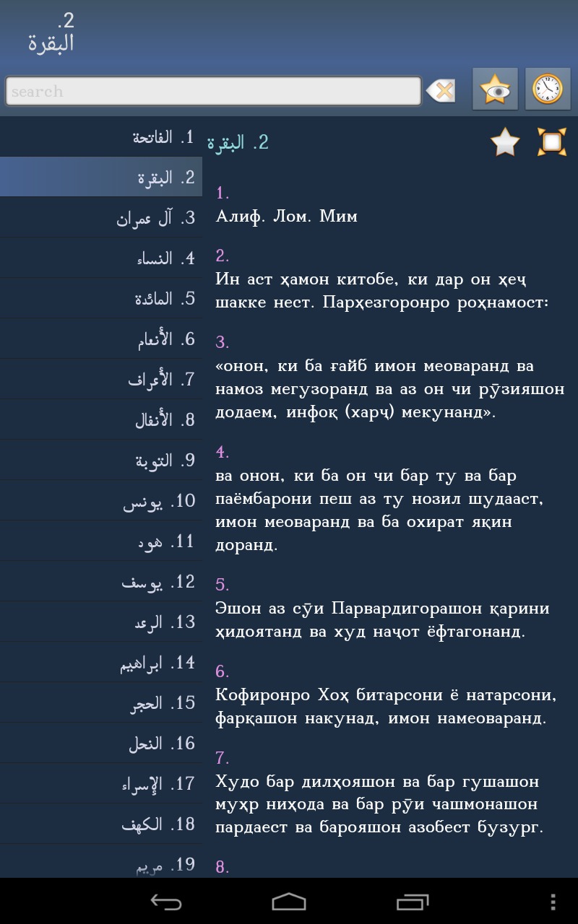Open sura 16. النحل
This screenshot has width=578, height=924.
101,743
